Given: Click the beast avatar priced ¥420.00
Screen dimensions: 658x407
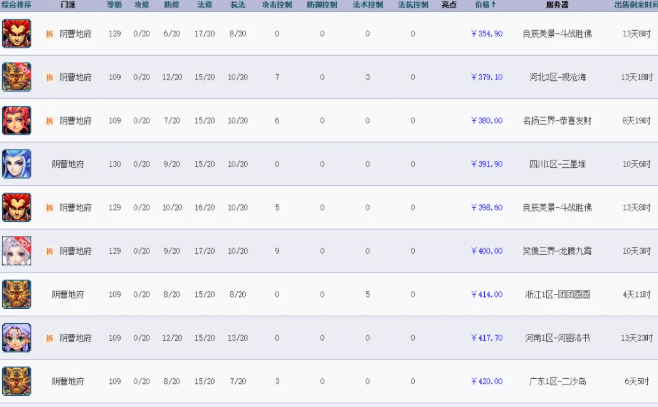Looking at the screenshot, I should point(16,381).
